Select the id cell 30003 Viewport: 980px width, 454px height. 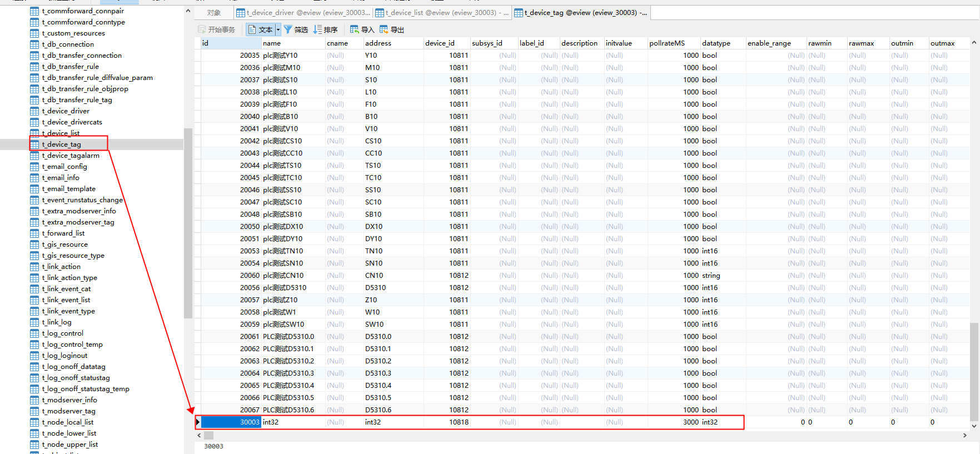[x=231, y=422]
